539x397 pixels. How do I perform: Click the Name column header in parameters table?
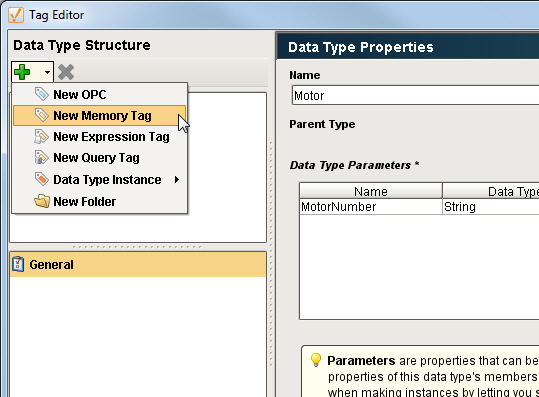point(371,191)
